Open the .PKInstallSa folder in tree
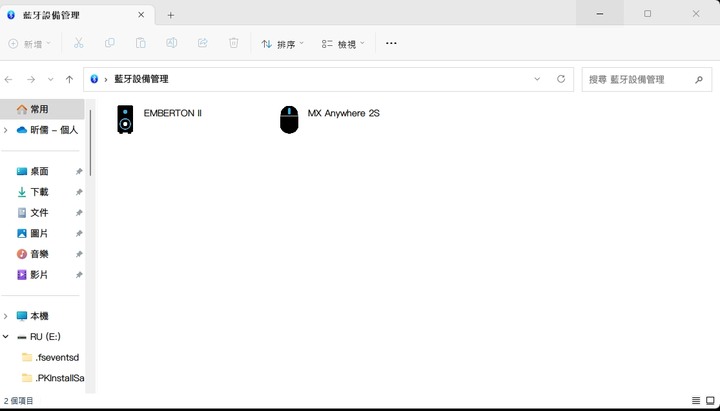 [x=53, y=378]
